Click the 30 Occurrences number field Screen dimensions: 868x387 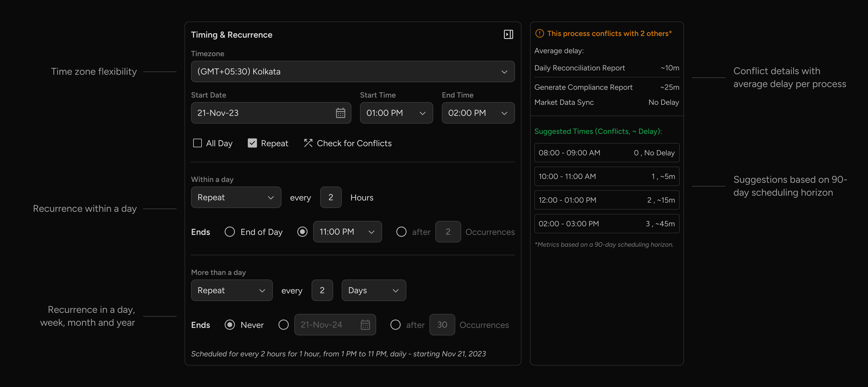pyautogui.click(x=442, y=325)
